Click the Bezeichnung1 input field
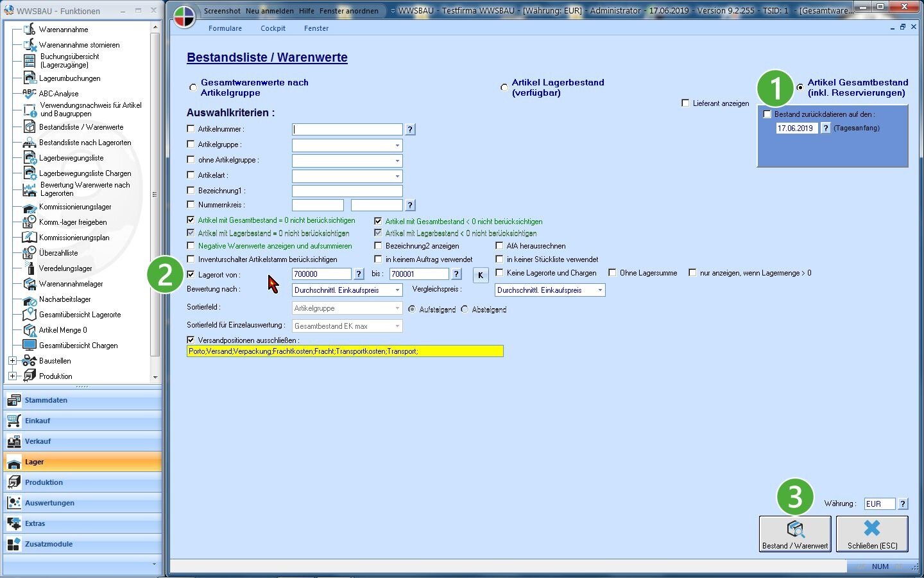This screenshot has height=578, width=924. 347,191
